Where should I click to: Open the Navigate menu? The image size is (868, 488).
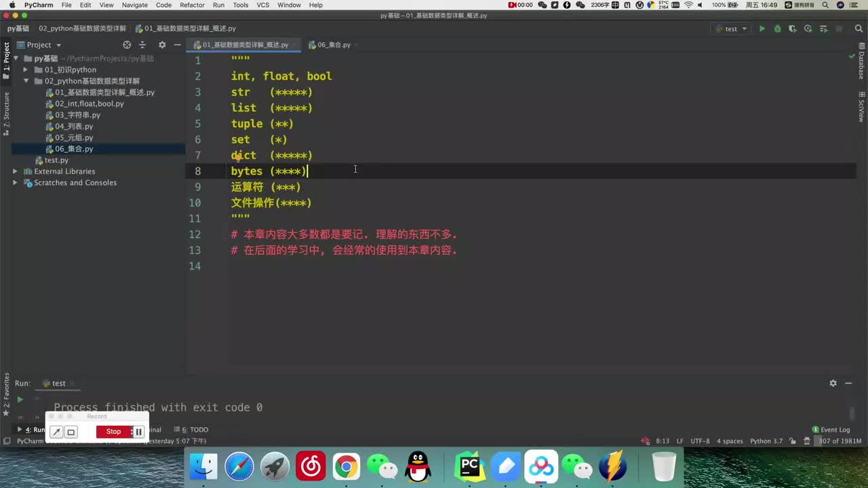coord(135,5)
